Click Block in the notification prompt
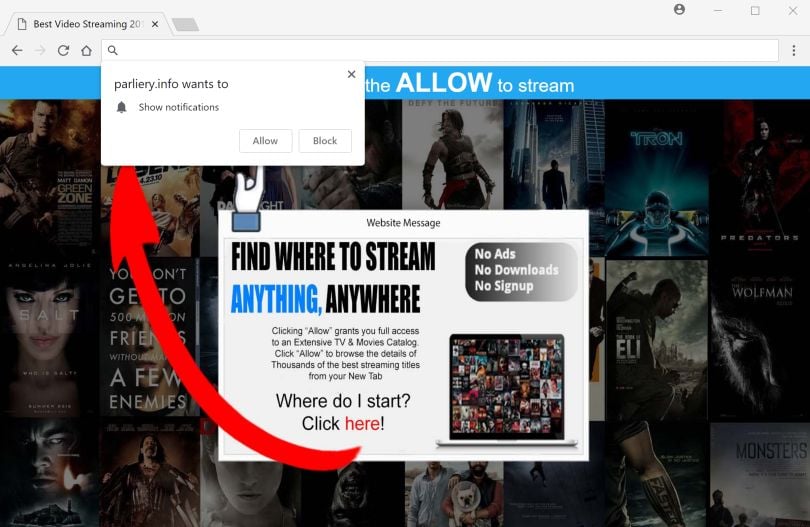The width and height of the screenshot is (810, 527). tap(325, 141)
